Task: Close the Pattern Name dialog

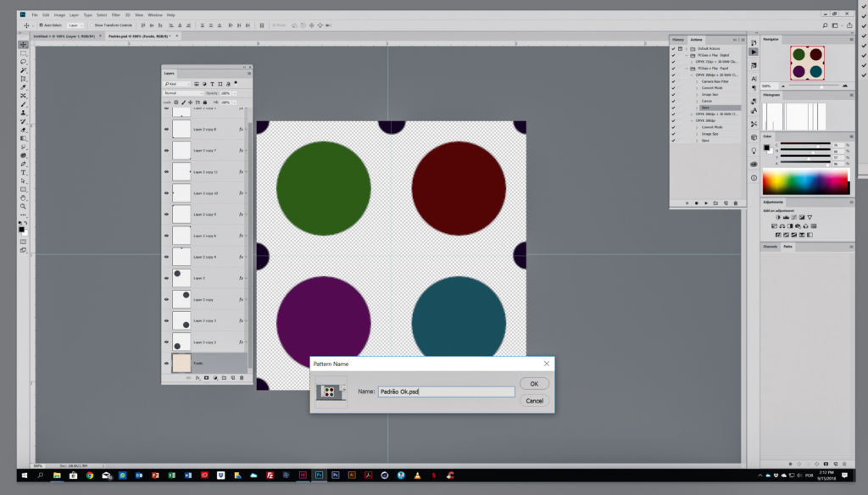Action: [x=547, y=364]
